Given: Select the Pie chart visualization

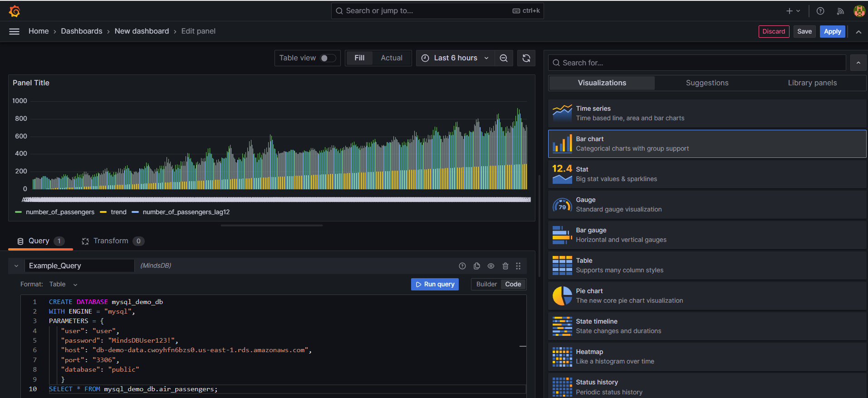Looking at the screenshot, I should [x=707, y=295].
